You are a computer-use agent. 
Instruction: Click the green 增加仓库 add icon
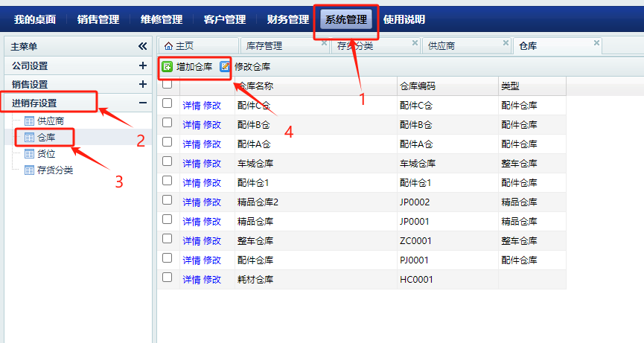click(168, 67)
